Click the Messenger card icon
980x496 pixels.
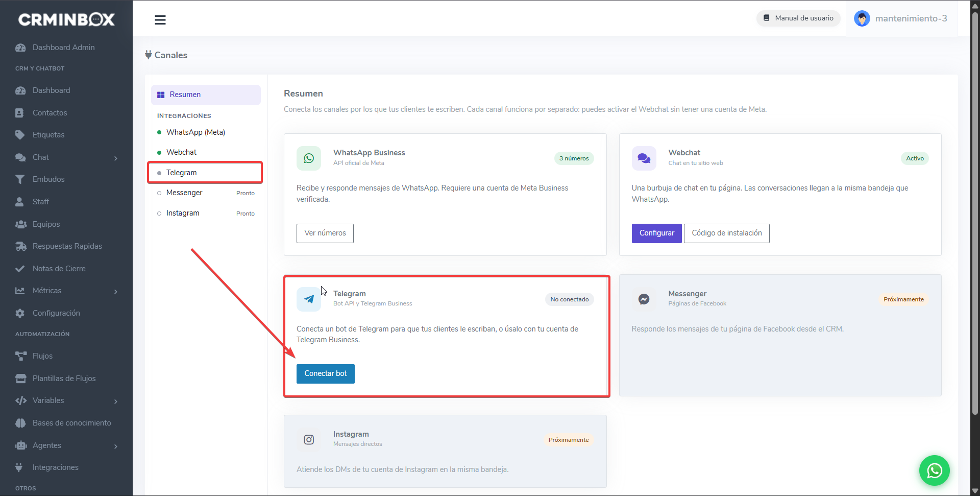[x=644, y=299]
